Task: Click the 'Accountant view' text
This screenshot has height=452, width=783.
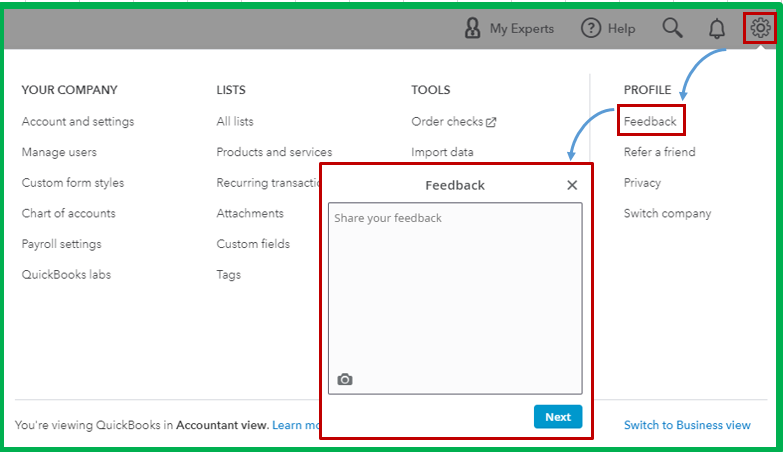Action: [222, 425]
